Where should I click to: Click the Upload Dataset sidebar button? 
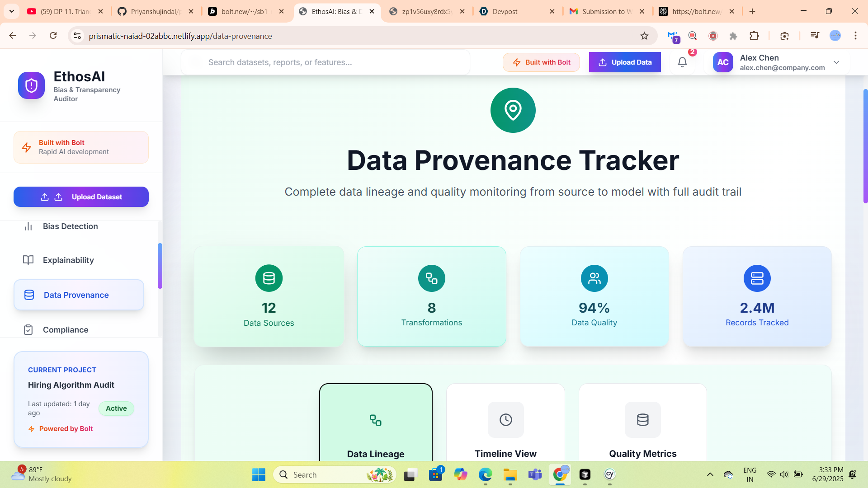(81, 197)
